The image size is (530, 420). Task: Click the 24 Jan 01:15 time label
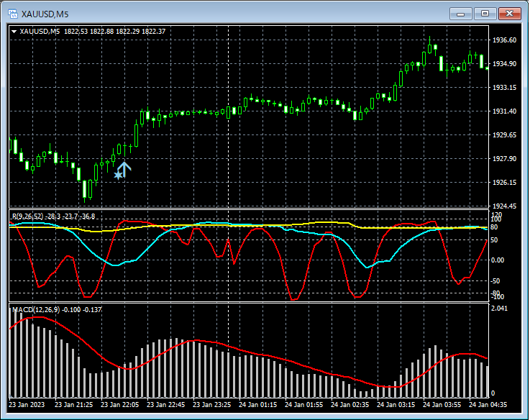click(x=258, y=405)
